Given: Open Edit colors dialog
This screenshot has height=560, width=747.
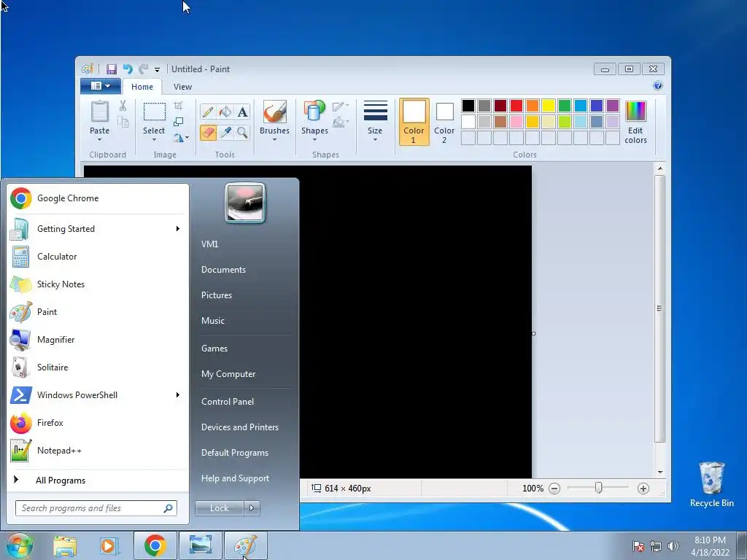Looking at the screenshot, I should click(x=635, y=122).
